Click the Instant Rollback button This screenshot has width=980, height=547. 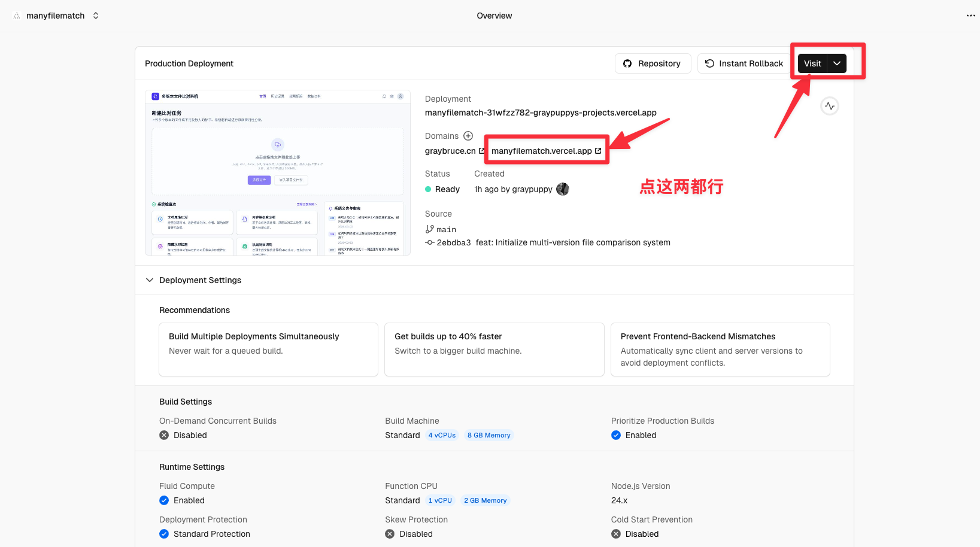744,63
